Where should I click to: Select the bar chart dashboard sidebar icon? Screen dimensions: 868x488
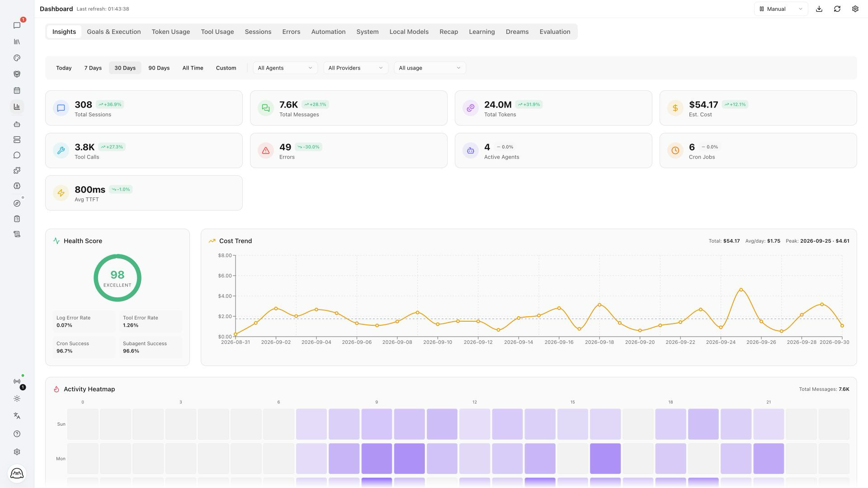click(x=17, y=107)
